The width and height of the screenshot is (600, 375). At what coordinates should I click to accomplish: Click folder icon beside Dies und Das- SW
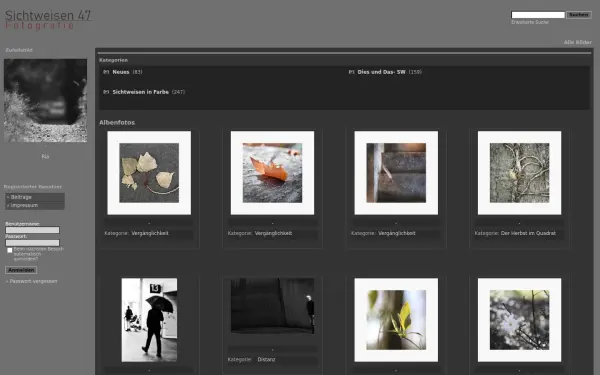pyautogui.click(x=351, y=72)
